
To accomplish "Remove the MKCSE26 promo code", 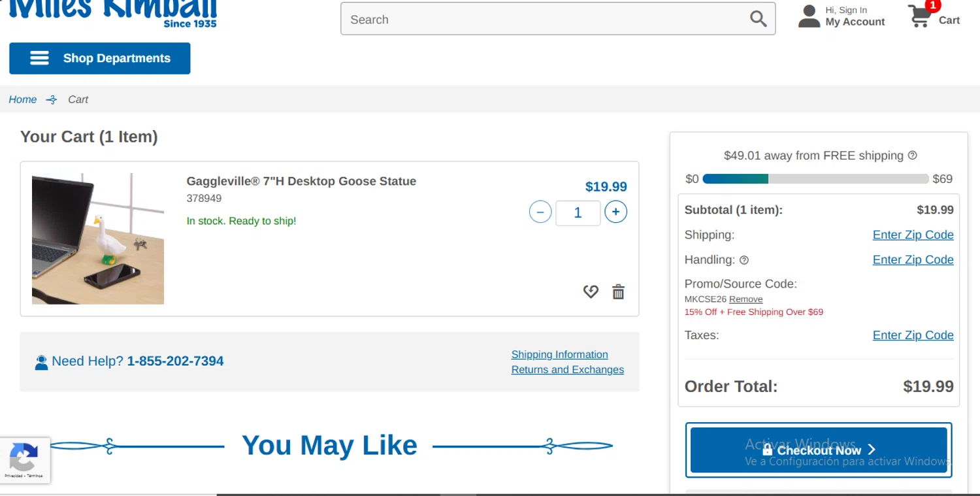I will 745,299.
